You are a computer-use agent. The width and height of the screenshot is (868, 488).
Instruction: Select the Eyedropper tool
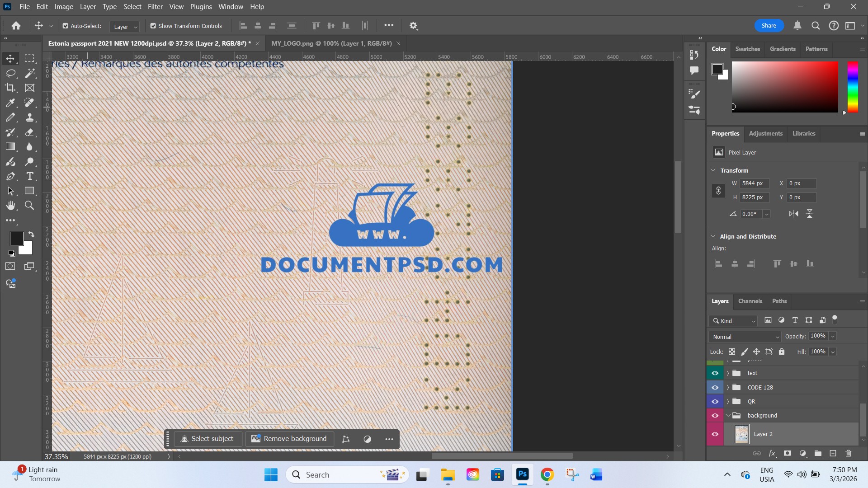tap(10, 103)
